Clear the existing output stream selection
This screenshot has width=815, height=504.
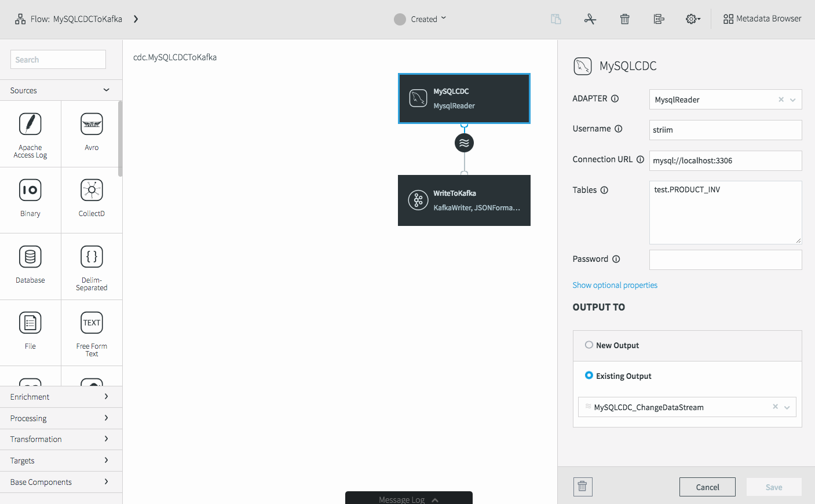tap(775, 407)
